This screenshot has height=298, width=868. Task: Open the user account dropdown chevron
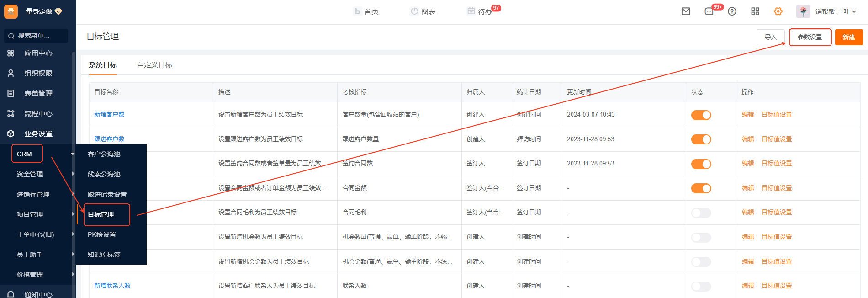click(x=854, y=11)
